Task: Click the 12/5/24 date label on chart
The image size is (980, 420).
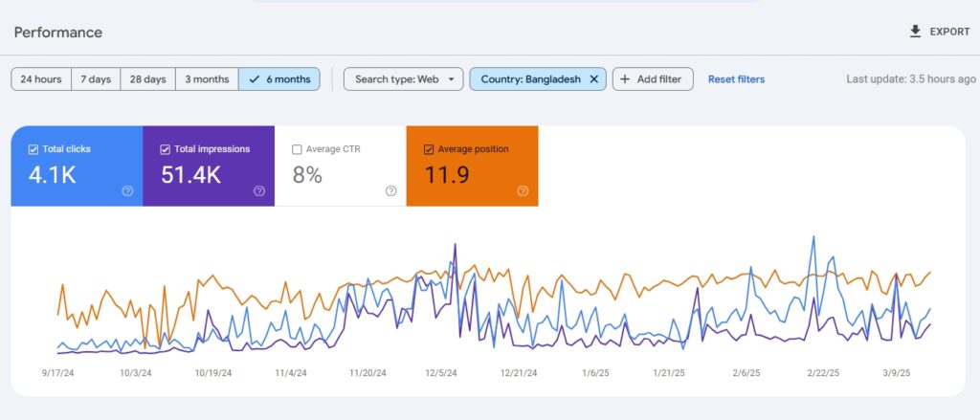Action: [441, 373]
